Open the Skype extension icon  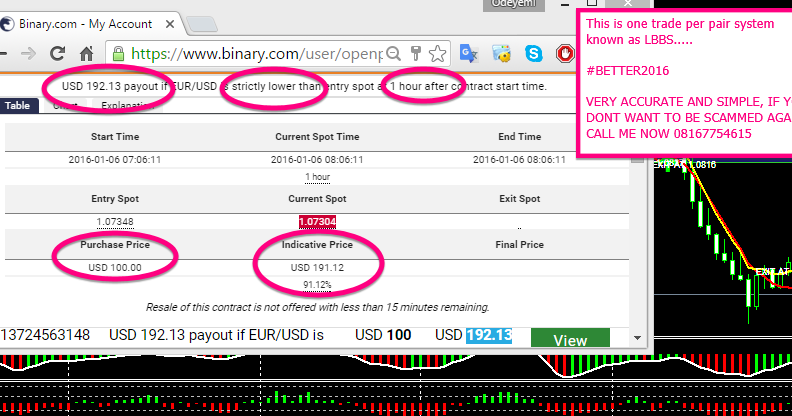click(533, 54)
